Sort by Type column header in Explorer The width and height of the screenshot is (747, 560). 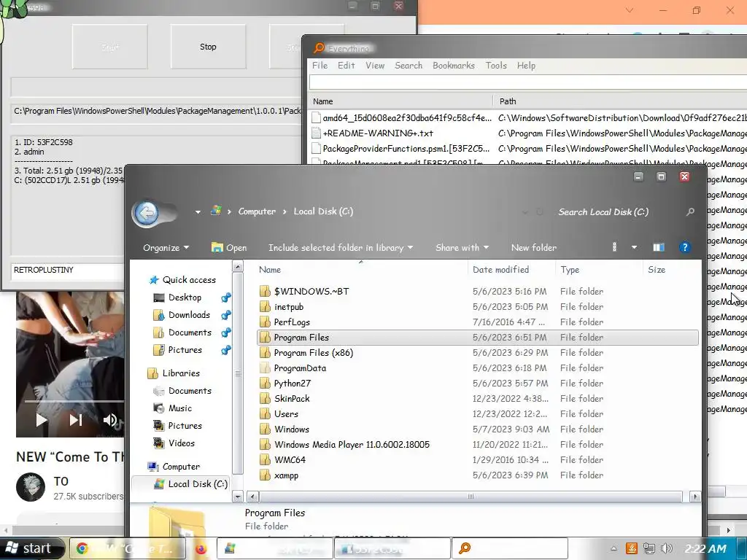(570, 270)
